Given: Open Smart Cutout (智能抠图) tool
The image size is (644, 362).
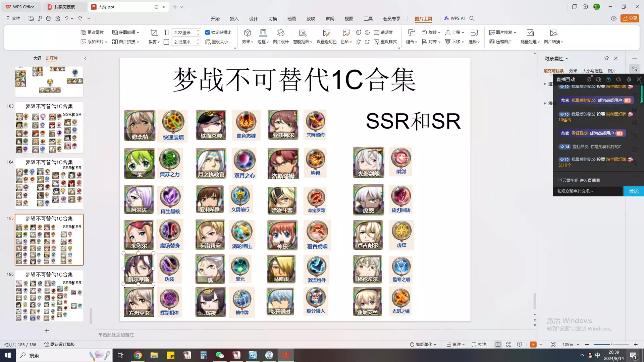Looking at the screenshot, I should coord(303,33).
